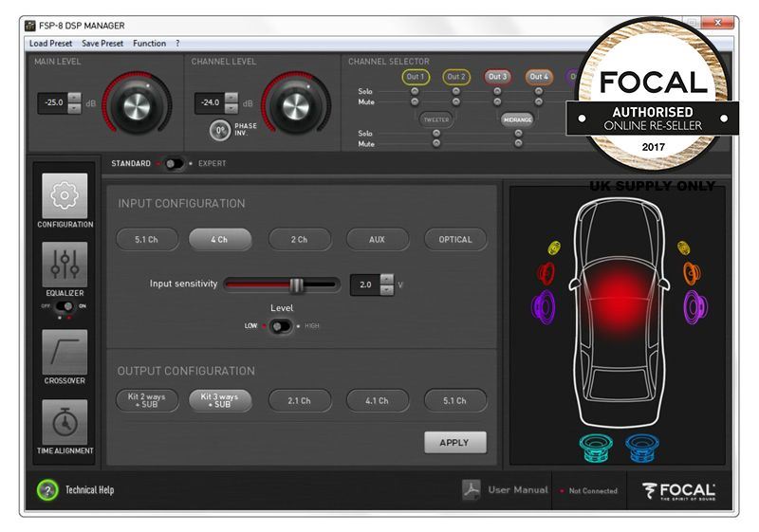Choose 4 Ch input configuration
759x532 pixels.
click(220, 239)
